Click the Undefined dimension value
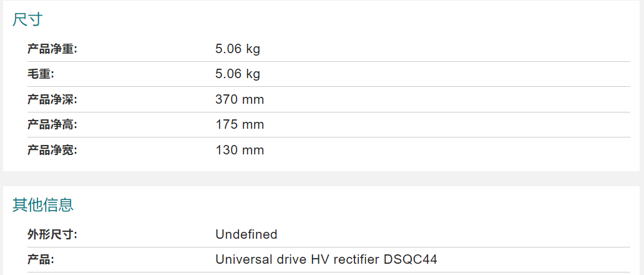Screen dimensions: 644x275 [x=246, y=235]
